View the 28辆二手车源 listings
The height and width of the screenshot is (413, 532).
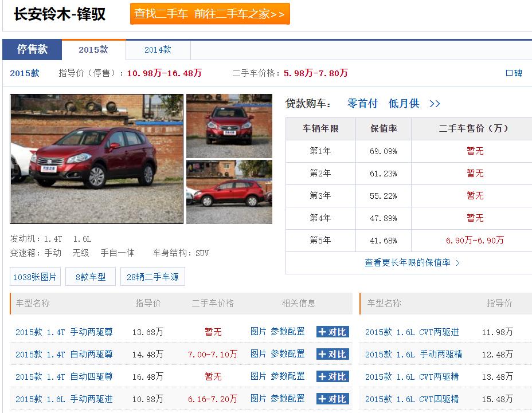tap(152, 277)
